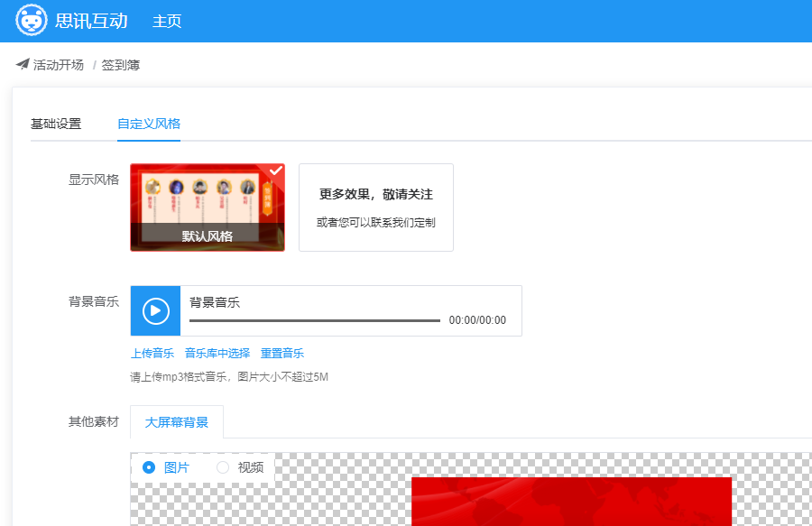The image size is (812, 526).
Task: Switch to the 基础设置 tab
Action: pos(56,124)
